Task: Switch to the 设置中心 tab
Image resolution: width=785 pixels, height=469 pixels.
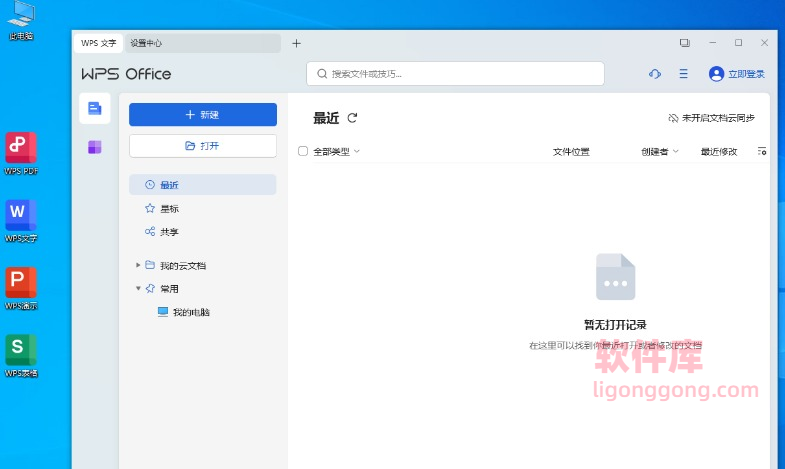Action: click(203, 43)
